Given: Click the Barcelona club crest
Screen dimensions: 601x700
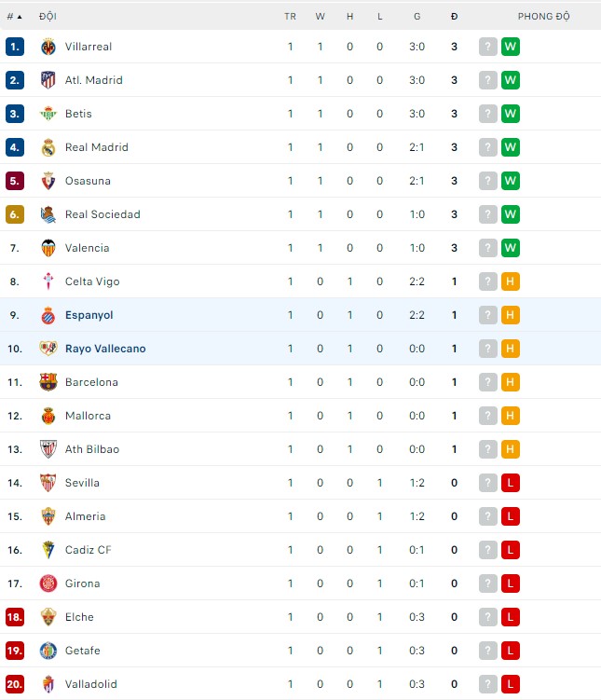Looking at the screenshot, I should click(x=48, y=382).
